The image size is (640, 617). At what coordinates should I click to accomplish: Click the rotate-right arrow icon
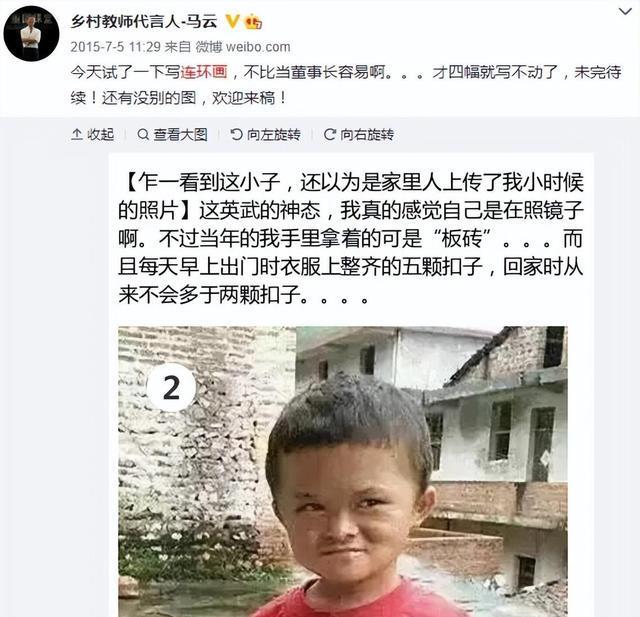(330, 134)
